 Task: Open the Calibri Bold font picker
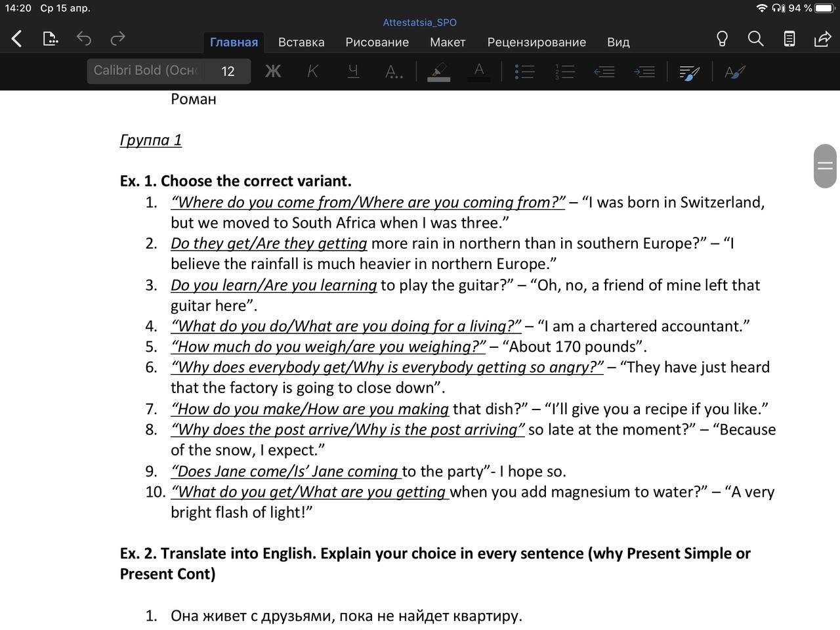tap(146, 71)
